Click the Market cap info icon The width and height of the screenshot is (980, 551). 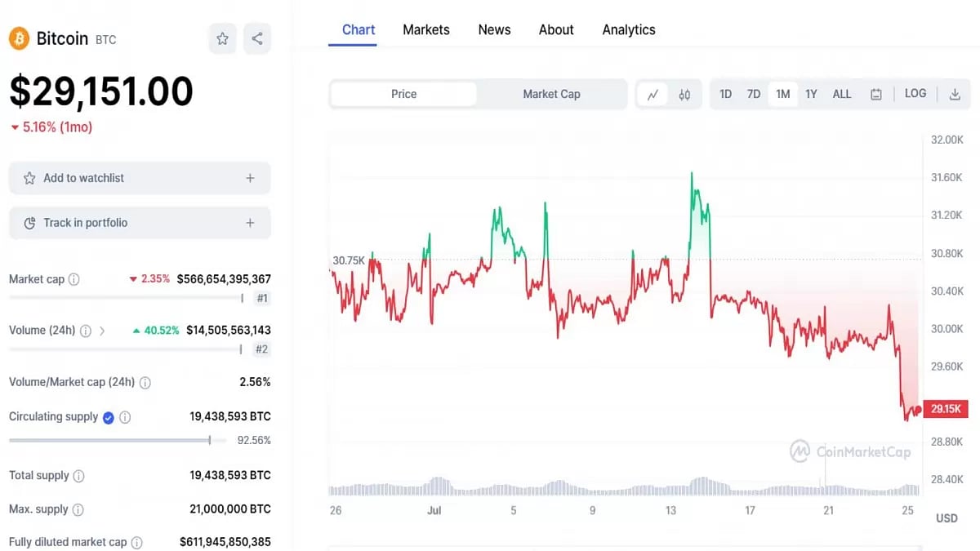click(x=74, y=278)
